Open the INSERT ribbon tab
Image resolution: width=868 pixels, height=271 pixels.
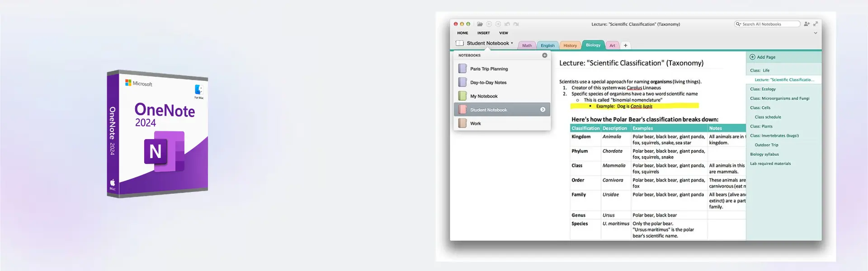coord(484,33)
